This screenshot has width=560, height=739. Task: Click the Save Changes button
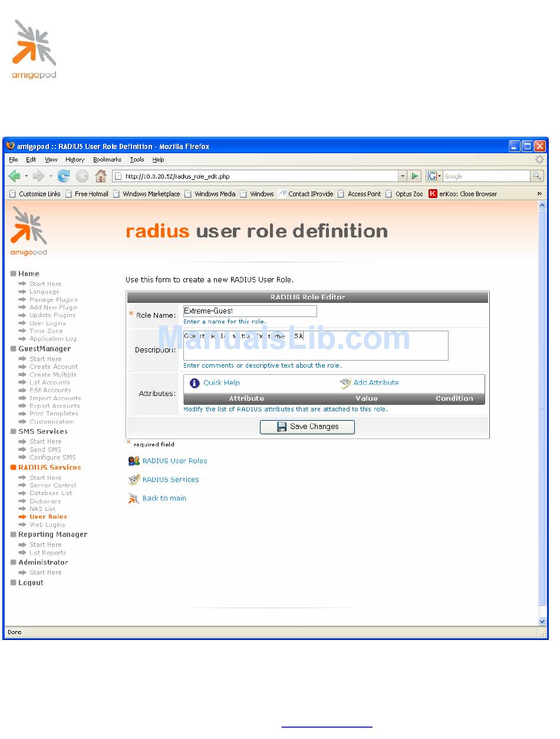[307, 427]
